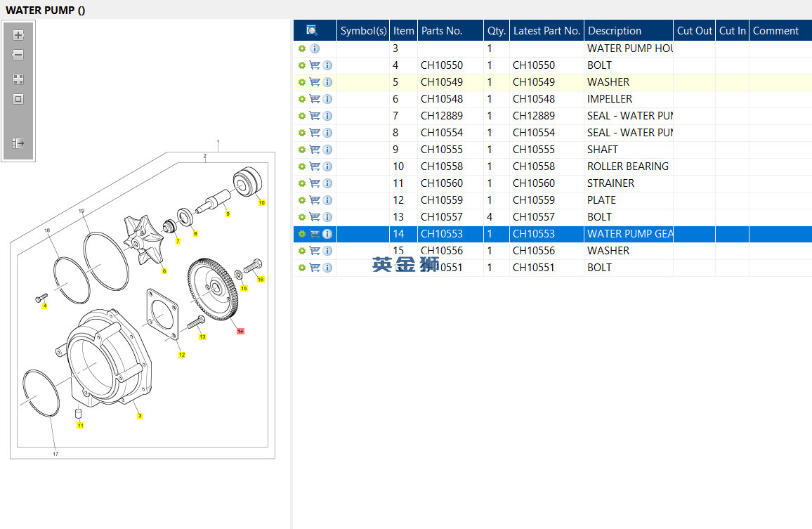Show info for item 6 IMPELLER
The height and width of the screenshot is (529, 812).
point(327,99)
